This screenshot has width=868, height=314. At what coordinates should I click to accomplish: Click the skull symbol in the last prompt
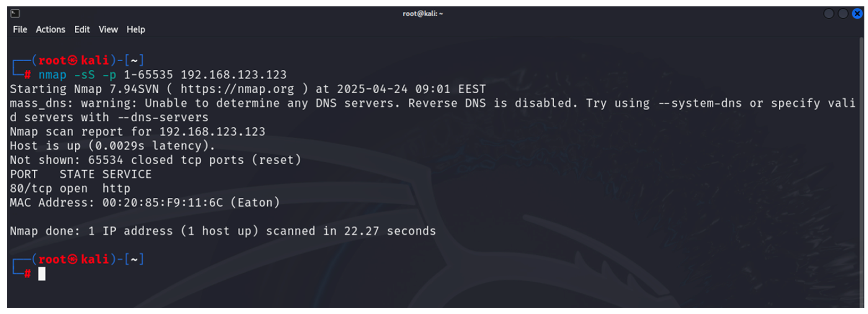pyautogui.click(x=73, y=259)
